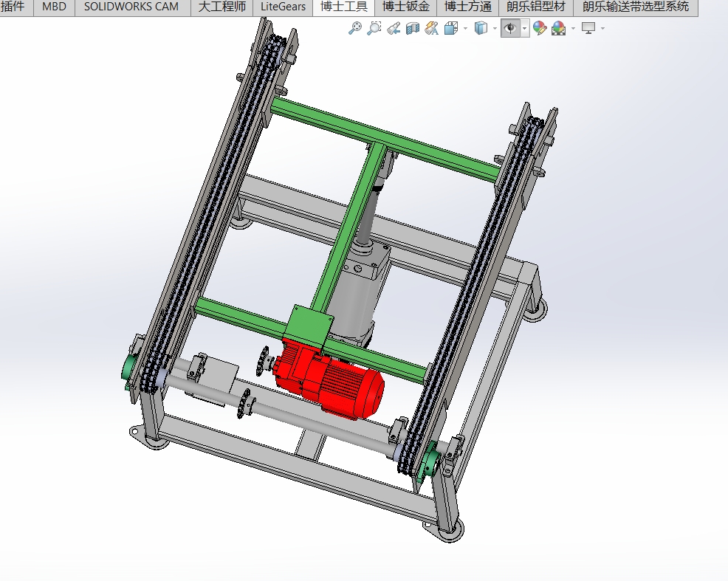Toggle the Hide/Show Items eye icon
The height and width of the screenshot is (581, 728).
pyautogui.click(x=510, y=28)
